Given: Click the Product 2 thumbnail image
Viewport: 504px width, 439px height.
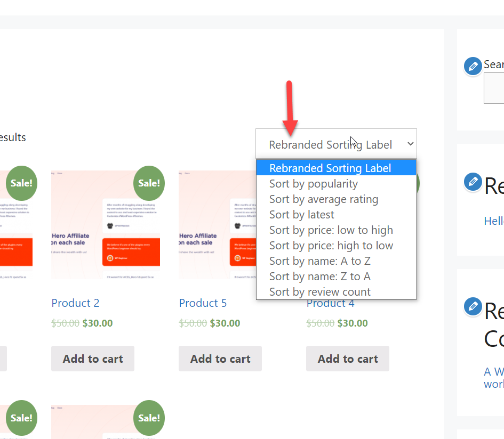Looking at the screenshot, I should click(x=106, y=225).
